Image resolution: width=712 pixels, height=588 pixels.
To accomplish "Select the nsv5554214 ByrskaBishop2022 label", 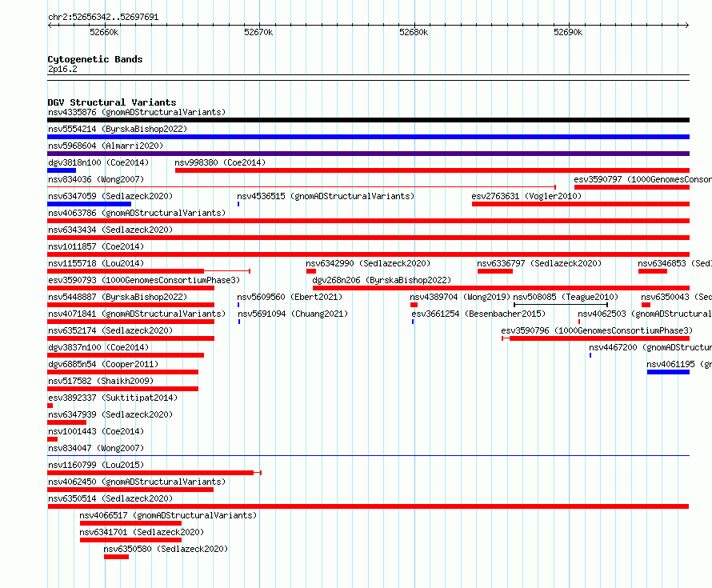I will click(x=118, y=129).
